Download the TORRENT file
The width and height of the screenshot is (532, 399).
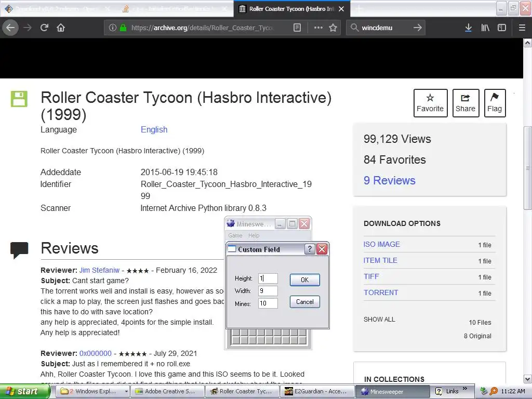click(381, 292)
